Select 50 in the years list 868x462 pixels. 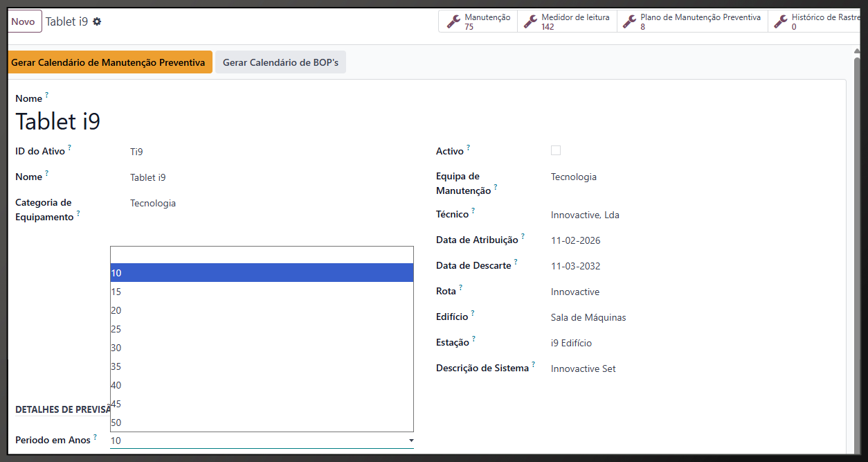click(x=262, y=423)
